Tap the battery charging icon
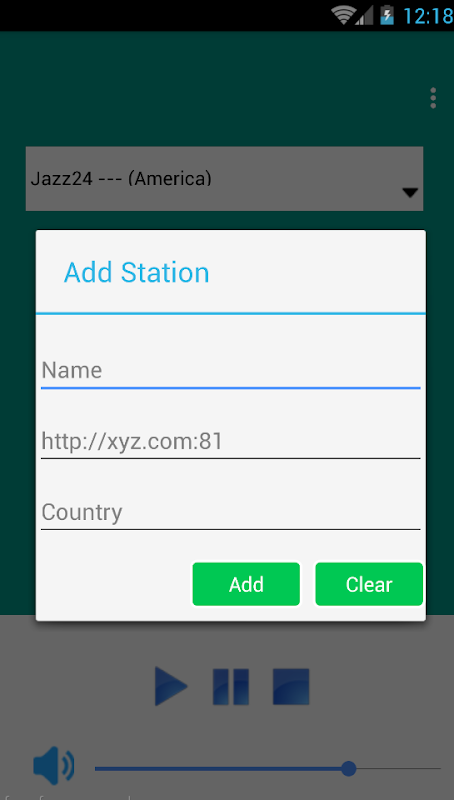Viewport: 454px width, 800px height. click(x=387, y=15)
